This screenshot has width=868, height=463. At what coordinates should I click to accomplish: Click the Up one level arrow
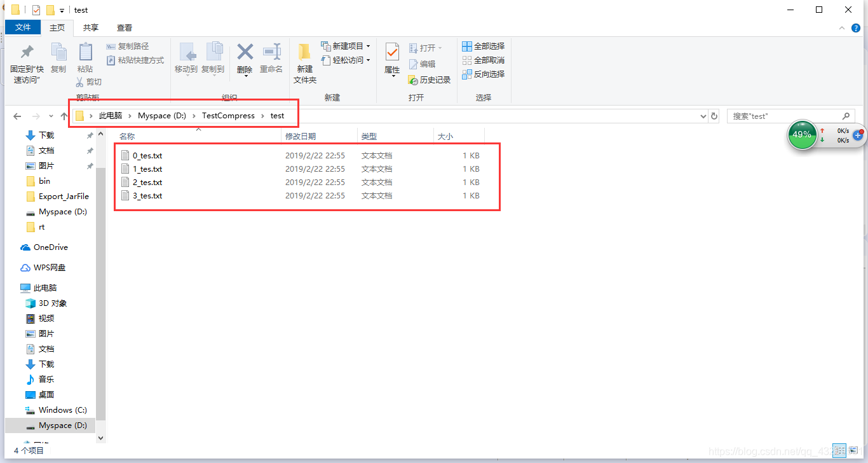[x=64, y=116]
